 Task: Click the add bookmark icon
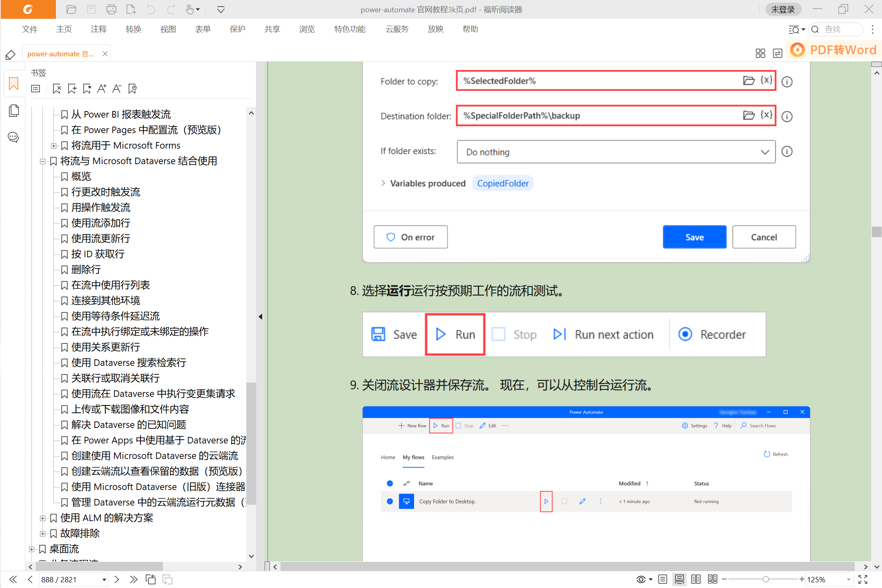(72, 89)
